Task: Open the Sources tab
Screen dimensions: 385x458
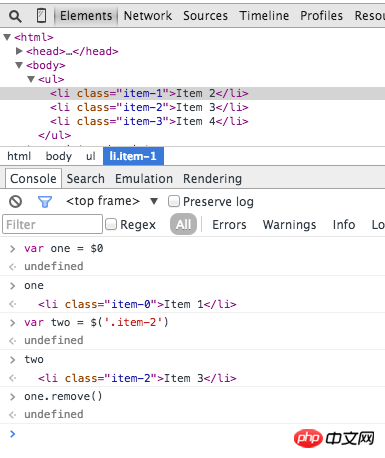Action: point(205,16)
